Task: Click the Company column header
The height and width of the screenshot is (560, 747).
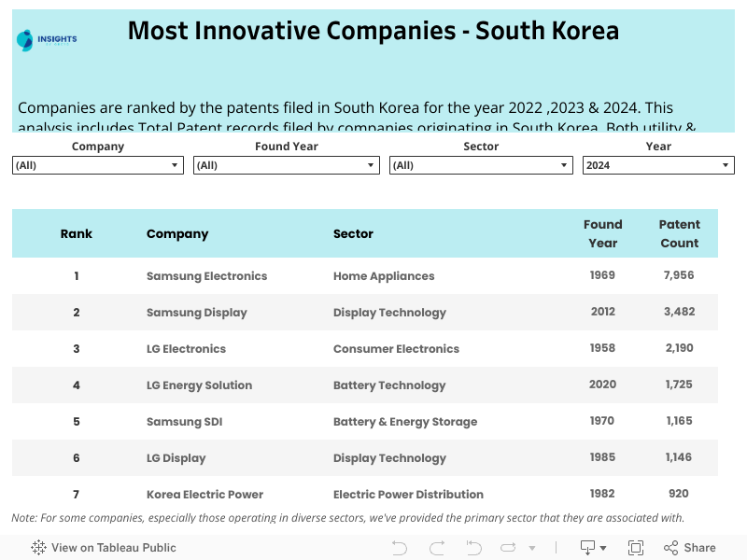Action: pos(177,234)
